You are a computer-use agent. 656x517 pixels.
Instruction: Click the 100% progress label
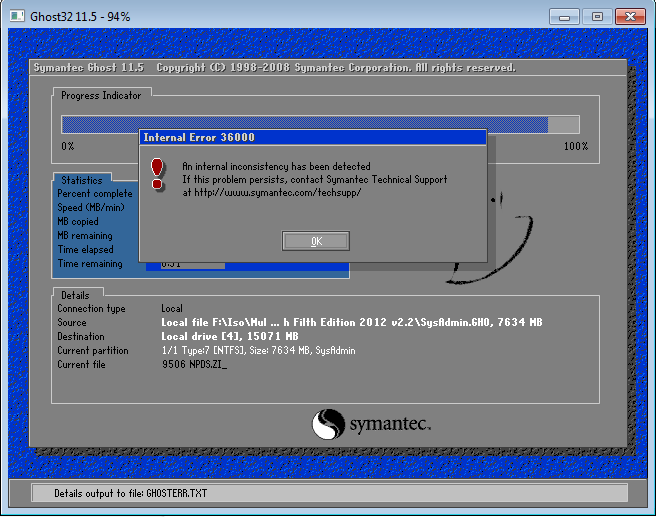click(576, 146)
